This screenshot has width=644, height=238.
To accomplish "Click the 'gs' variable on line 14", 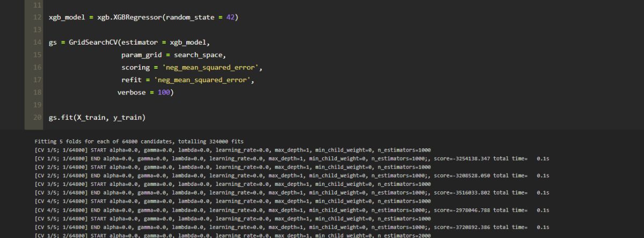I will point(53,42).
